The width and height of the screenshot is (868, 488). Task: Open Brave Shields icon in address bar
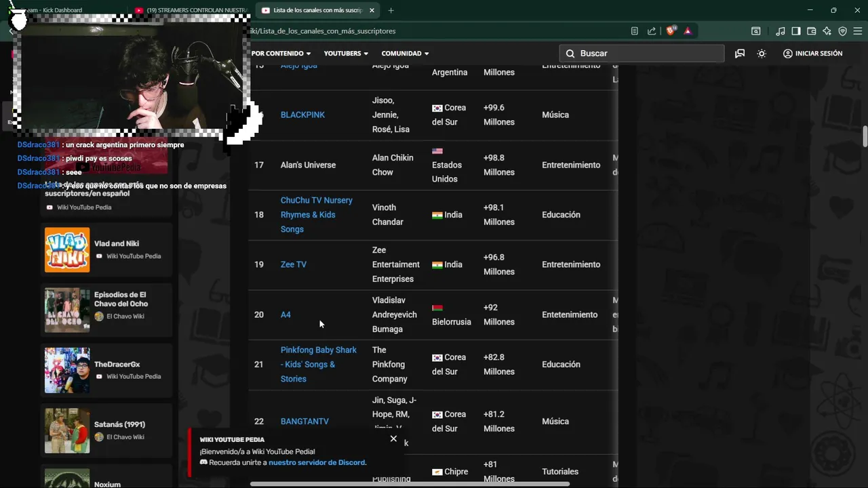[671, 30]
